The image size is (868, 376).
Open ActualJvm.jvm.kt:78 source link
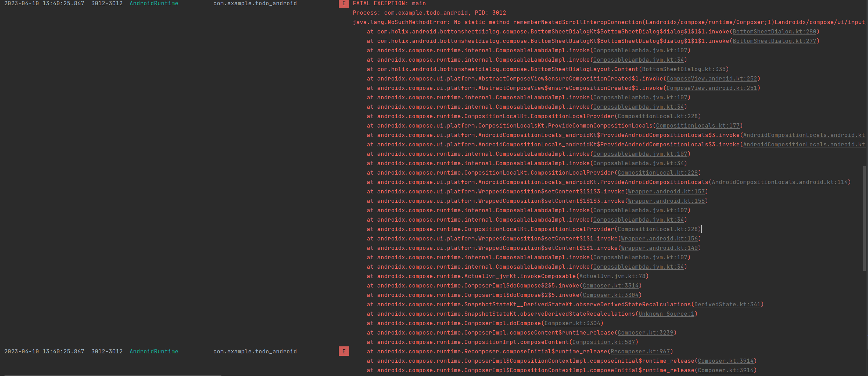(613, 276)
